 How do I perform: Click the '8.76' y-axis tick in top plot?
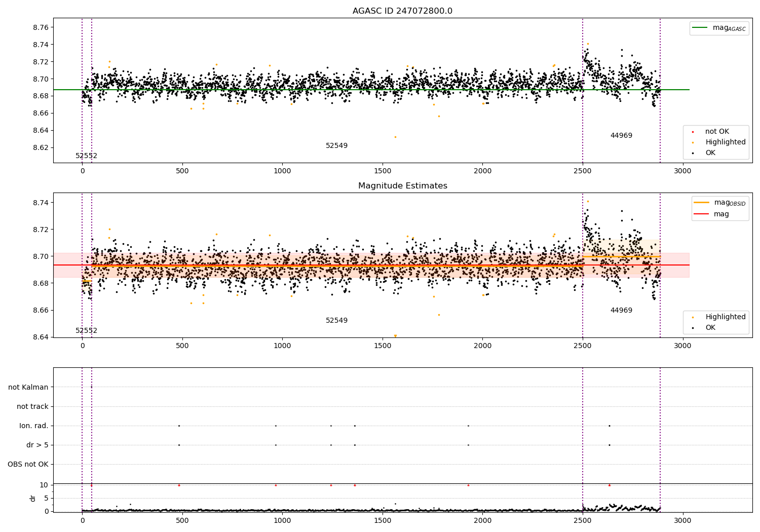tap(40, 27)
